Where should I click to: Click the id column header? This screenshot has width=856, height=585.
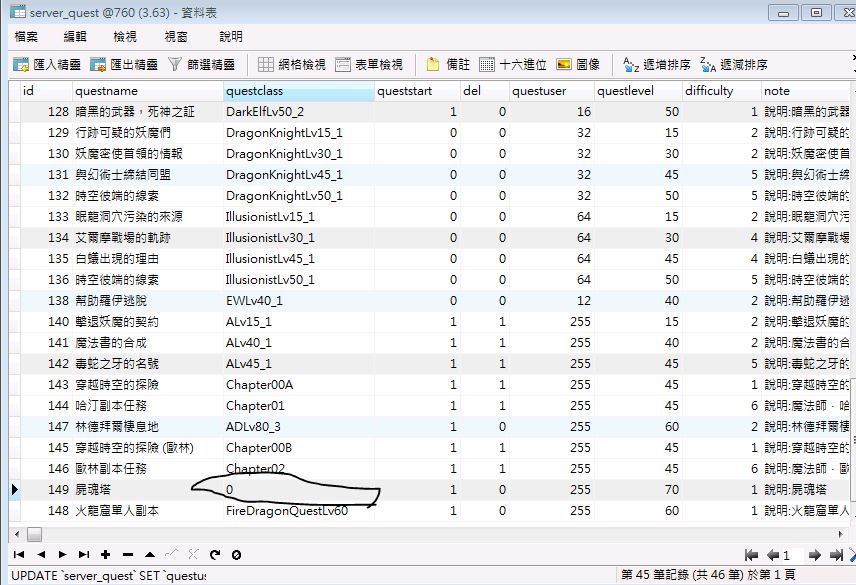coord(46,91)
